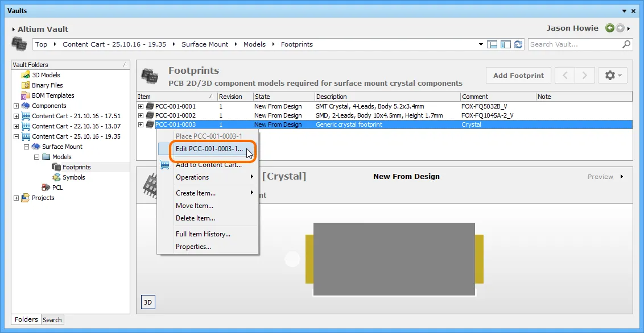Click the next item chevron button
Viewport: 644px width, 333px height.
pyautogui.click(x=585, y=76)
